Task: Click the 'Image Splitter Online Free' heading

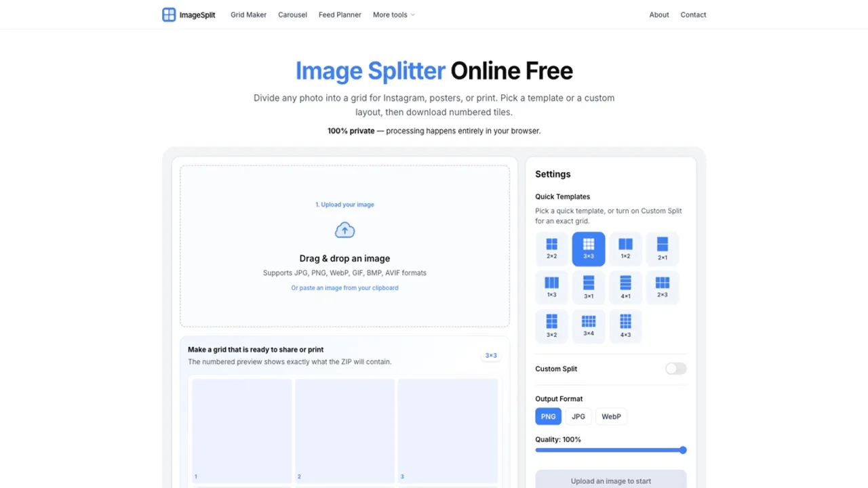Action: tap(434, 70)
